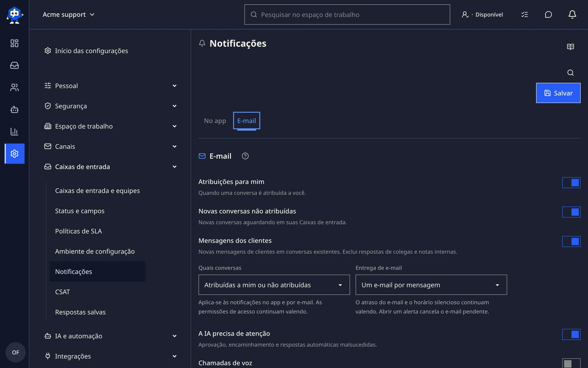This screenshot has height=368, width=588.
Task: Switch to the No app tab
Action: tap(215, 121)
